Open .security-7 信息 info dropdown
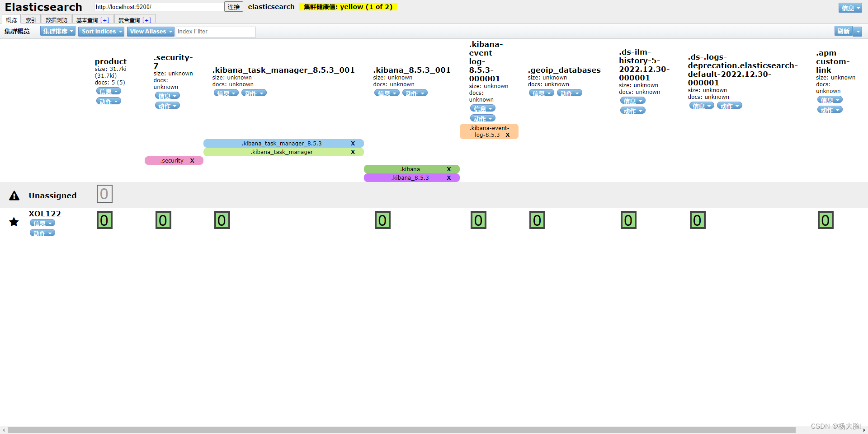Screen dimensions: 868x434 (x=167, y=96)
